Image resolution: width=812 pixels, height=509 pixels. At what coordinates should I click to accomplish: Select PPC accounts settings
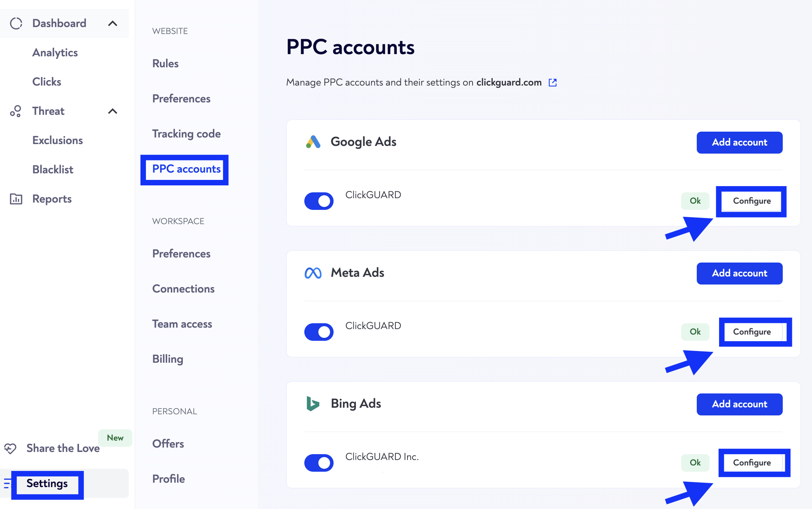(187, 169)
